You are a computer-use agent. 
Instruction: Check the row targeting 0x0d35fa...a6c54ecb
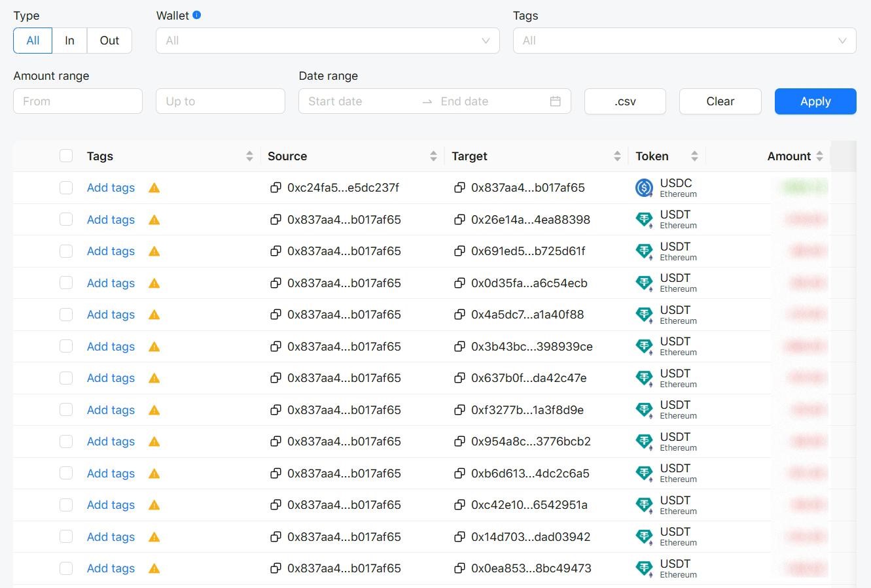click(x=66, y=283)
